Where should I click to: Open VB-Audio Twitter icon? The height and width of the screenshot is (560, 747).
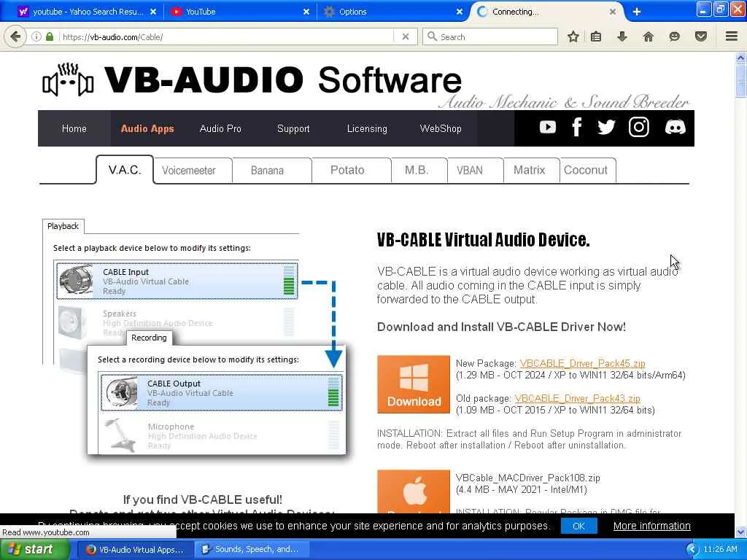[606, 127]
